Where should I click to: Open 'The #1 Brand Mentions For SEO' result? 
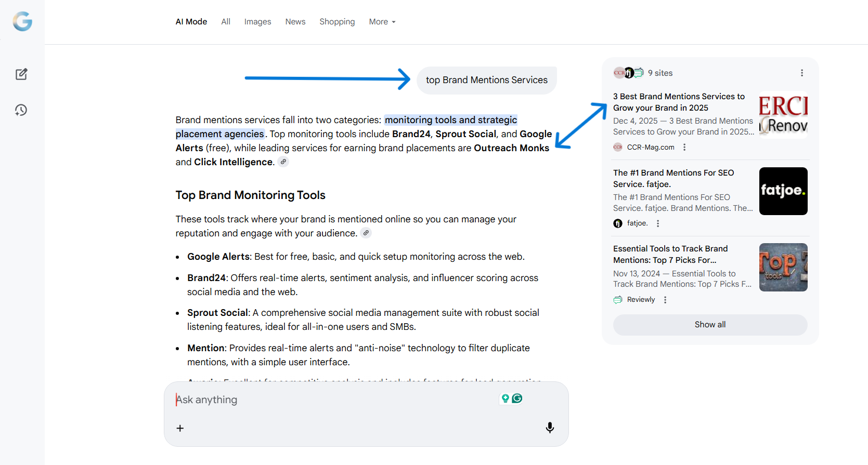[x=673, y=178]
